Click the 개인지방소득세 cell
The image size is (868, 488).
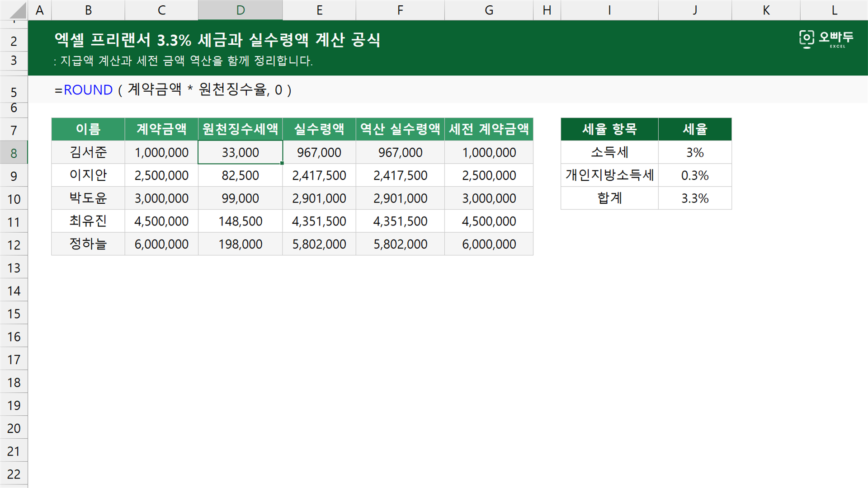[x=609, y=175]
